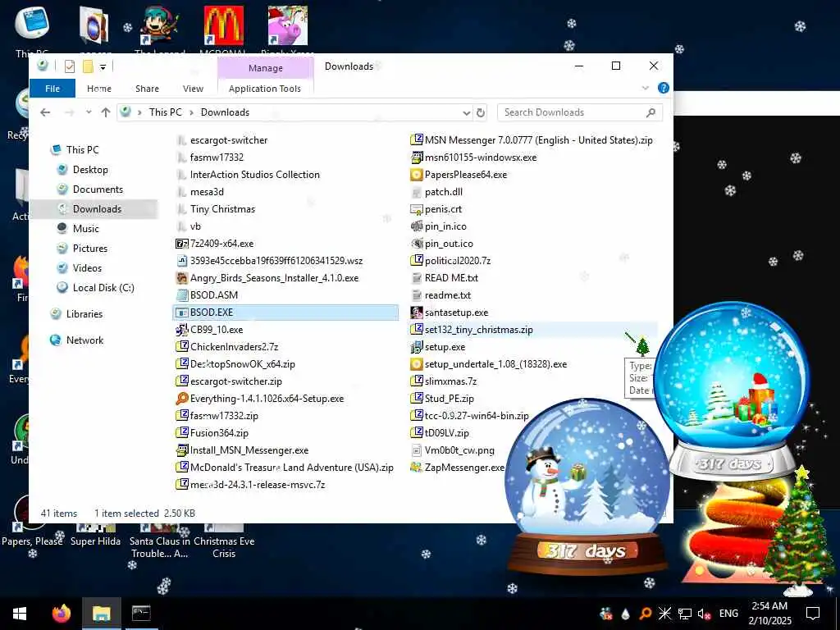Select ChickenInvaders2.7z archive
The width and height of the screenshot is (840, 630).
pyautogui.click(x=234, y=347)
